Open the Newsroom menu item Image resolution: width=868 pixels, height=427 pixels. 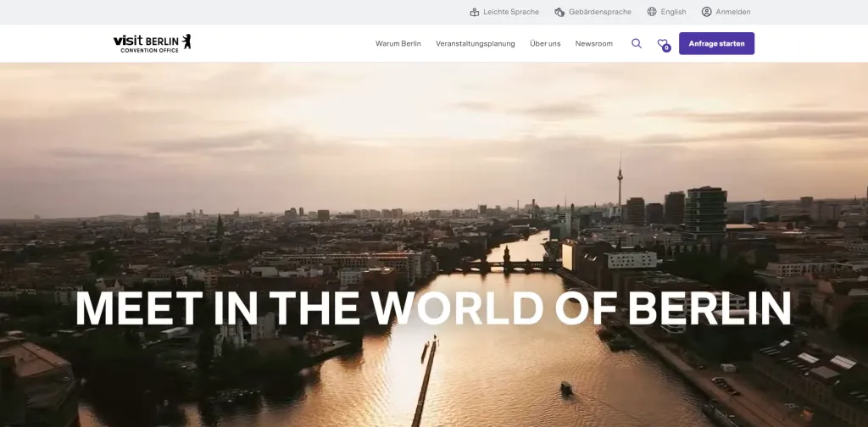[593, 43]
